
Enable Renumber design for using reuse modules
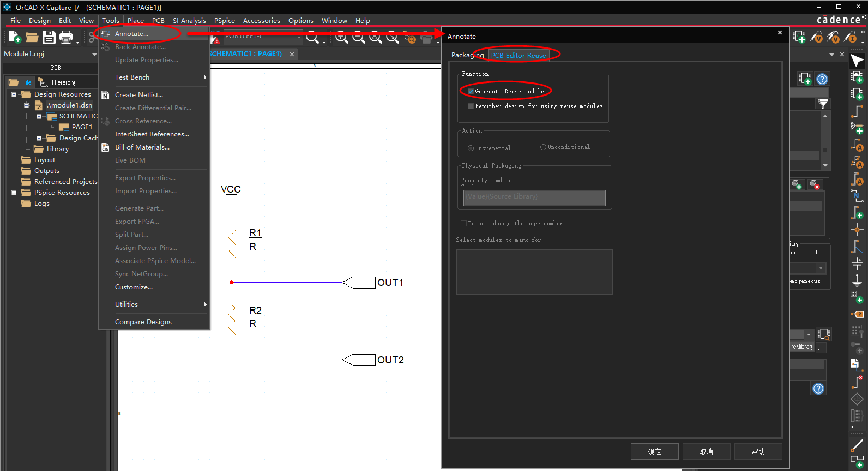[x=471, y=106]
